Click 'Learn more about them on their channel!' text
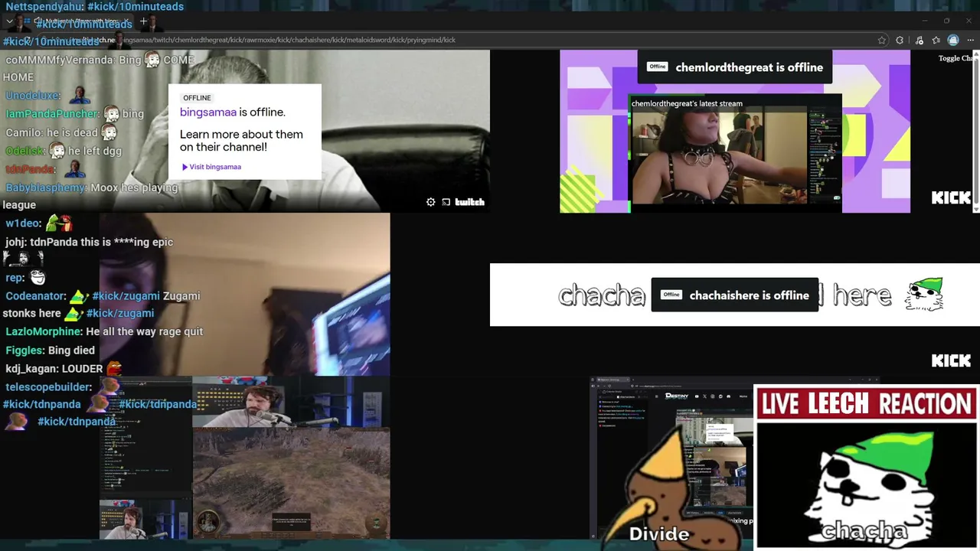Screen dimensions: 980x551 pyautogui.click(x=241, y=141)
